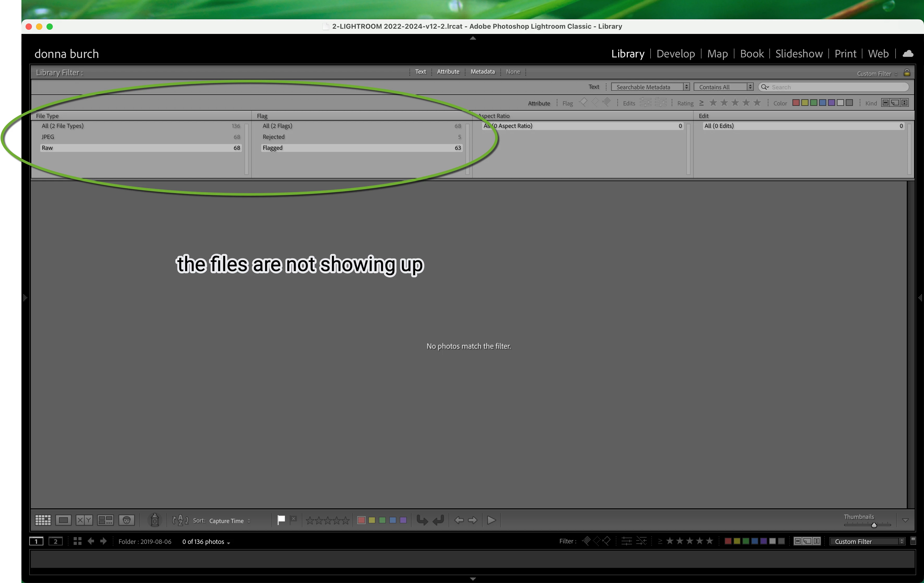Start impromptu slideshow play button
This screenshot has height=583, width=924.
pos(491,520)
